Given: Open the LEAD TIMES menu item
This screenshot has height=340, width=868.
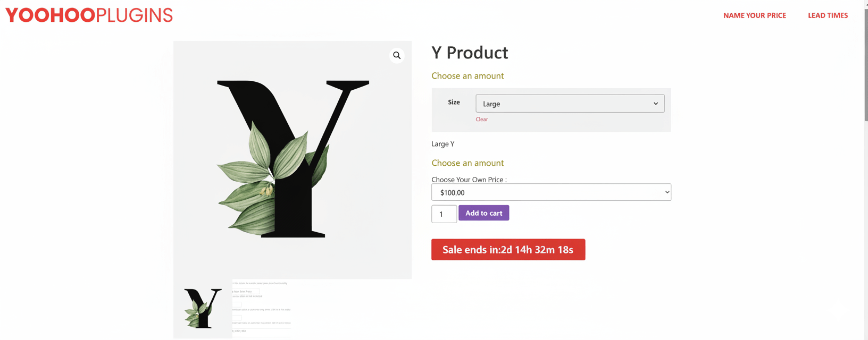Looking at the screenshot, I should point(828,15).
